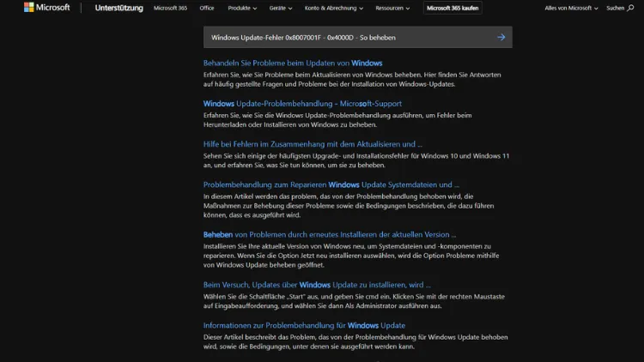
Task: Open 'Hilfe bei Fehlern im Zusammenhang' result
Action: click(313, 144)
